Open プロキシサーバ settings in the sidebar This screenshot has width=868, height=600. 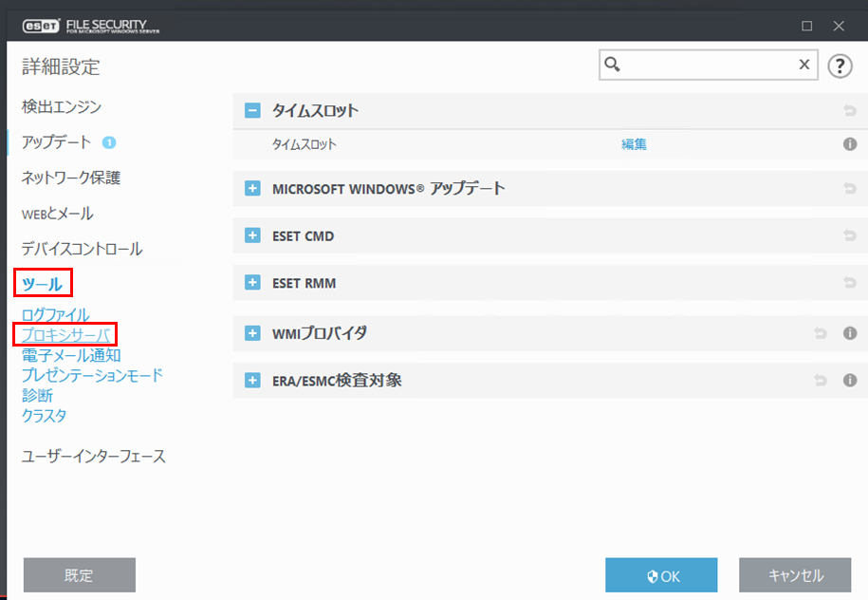[65, 334]
